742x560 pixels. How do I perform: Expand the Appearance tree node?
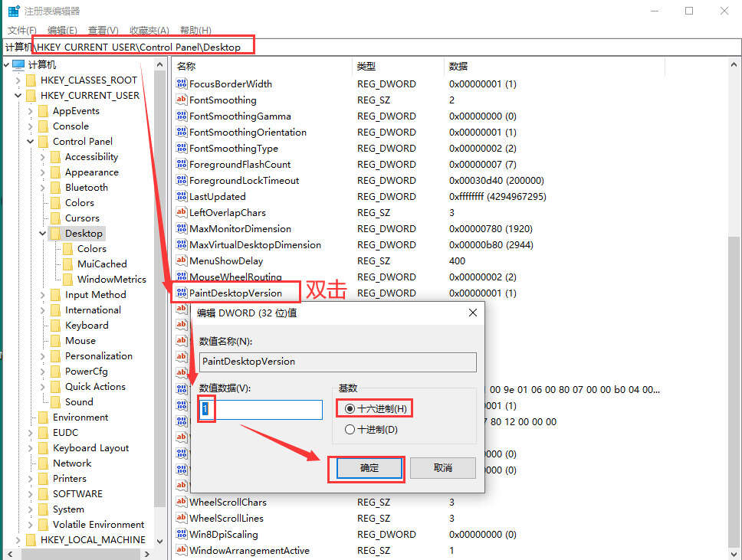[43, 172]
